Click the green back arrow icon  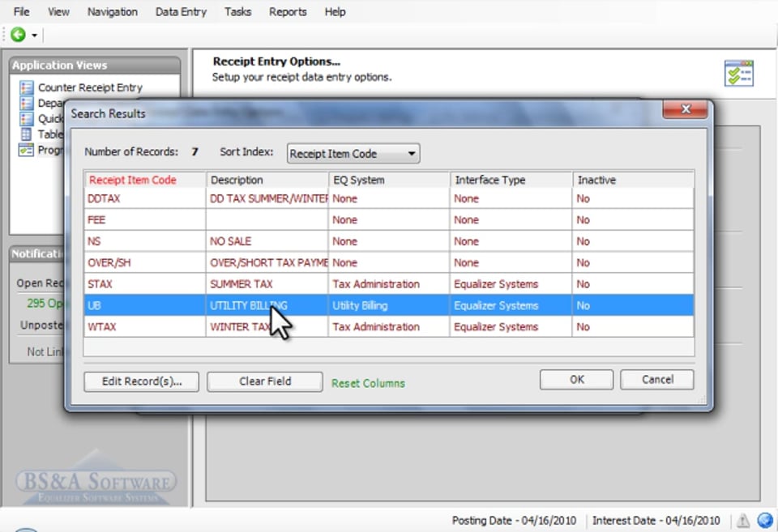pyautogui.click(x=19, y=35)
